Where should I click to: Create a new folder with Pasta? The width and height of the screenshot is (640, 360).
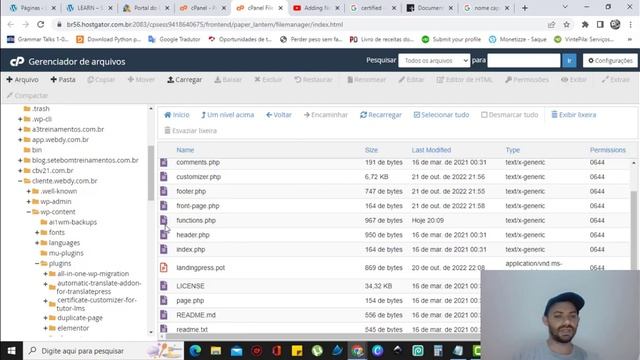coord(63,80)
